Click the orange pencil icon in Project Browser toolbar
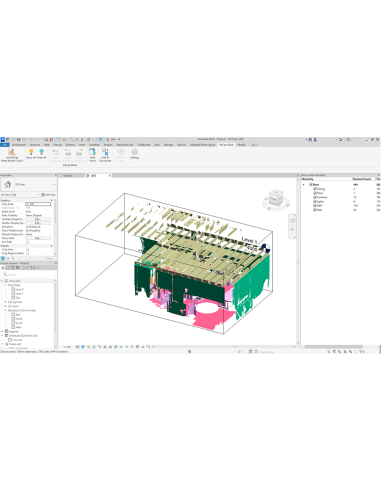This screenshot has height=492, width=381. tap(38, 267)
